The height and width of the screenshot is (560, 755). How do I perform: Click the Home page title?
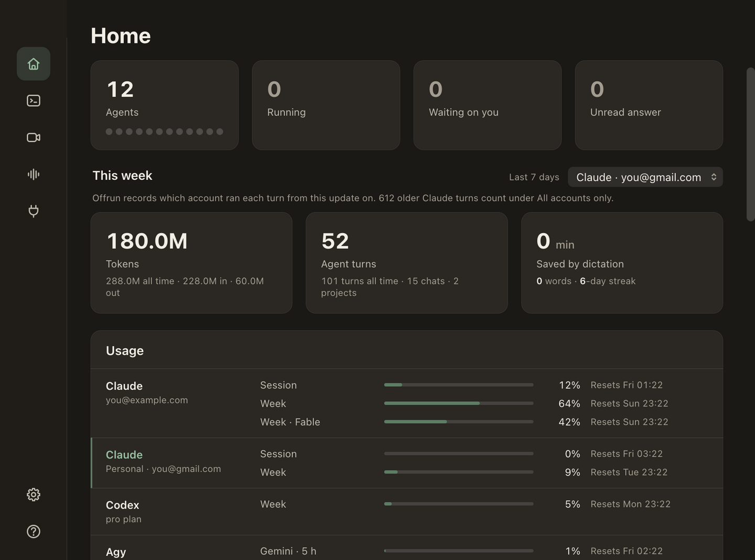121,36
